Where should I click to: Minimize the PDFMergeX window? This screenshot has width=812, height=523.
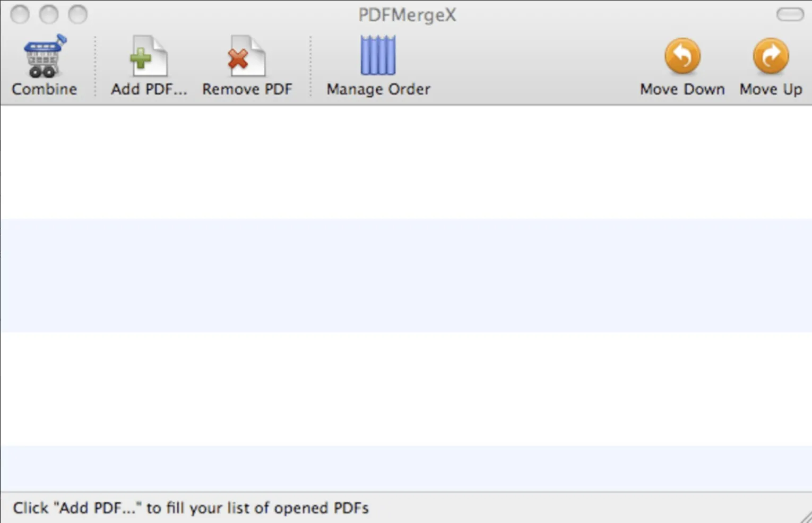tap(49, 14)
